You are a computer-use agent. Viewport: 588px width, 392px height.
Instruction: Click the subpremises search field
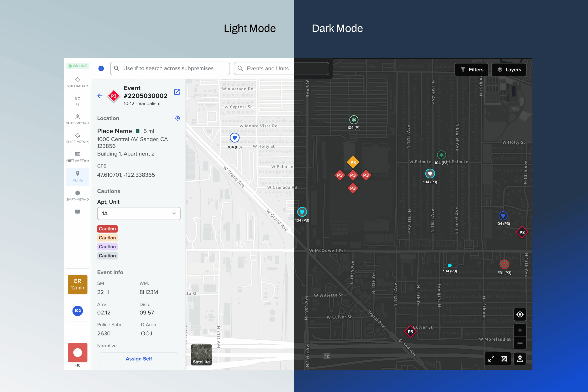tap(170, 68)
